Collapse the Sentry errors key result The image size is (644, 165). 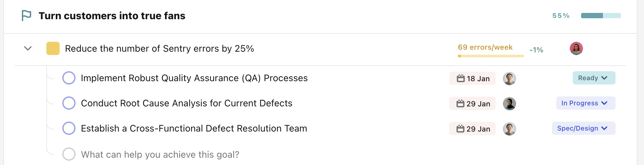pos(28,48)
